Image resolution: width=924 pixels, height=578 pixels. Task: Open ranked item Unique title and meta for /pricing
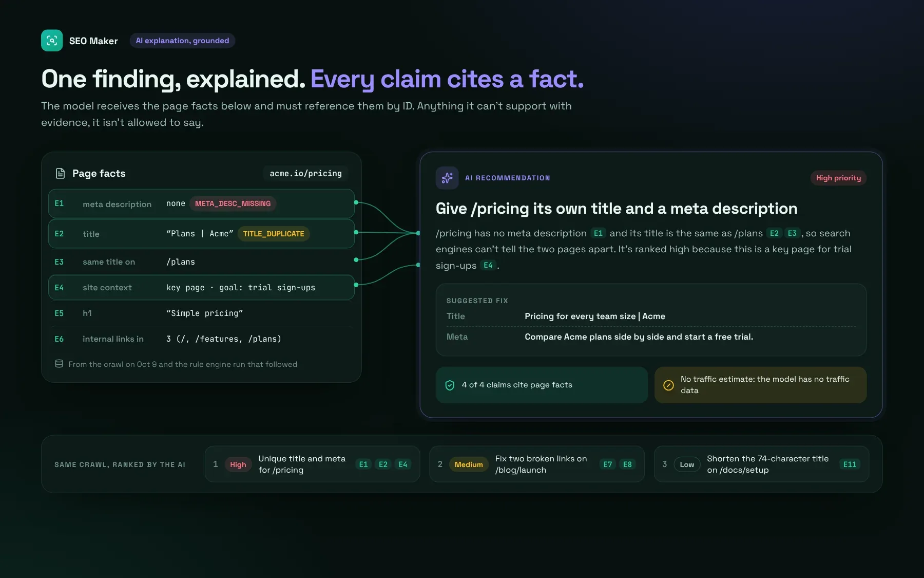[x=312, y=464]
